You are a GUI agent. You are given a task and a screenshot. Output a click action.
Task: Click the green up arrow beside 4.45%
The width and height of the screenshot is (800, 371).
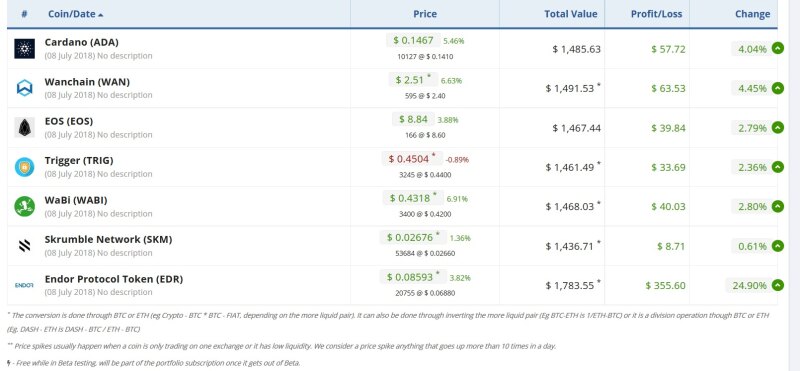[x=778, y=88]
